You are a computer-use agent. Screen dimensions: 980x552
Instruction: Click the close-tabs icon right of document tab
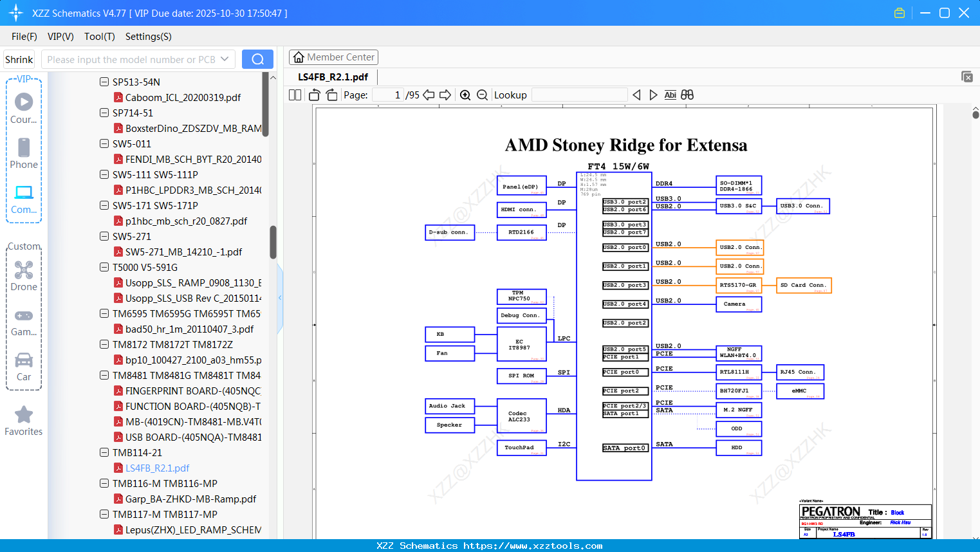(x=967, y=77)
